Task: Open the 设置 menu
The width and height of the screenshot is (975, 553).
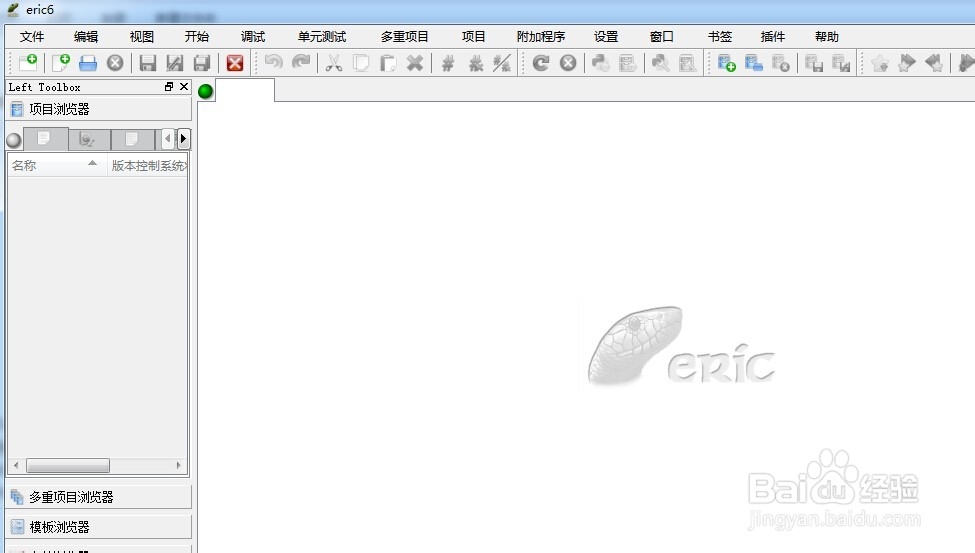Action: [606, 37]
